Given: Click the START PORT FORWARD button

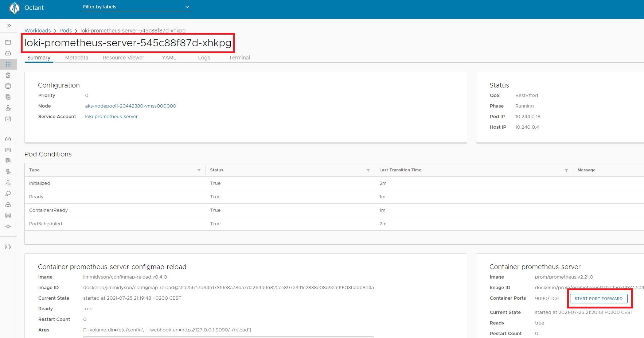Looking at the screenshot, I should [x=599, y=298].
